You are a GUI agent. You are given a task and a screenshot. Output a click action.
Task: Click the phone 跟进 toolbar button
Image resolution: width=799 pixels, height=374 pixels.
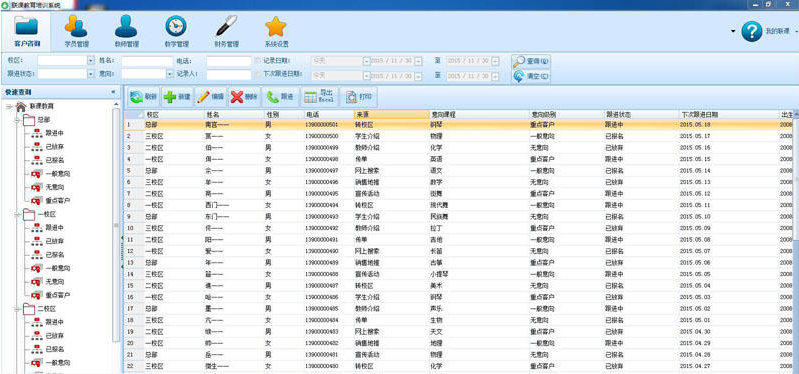280,97
